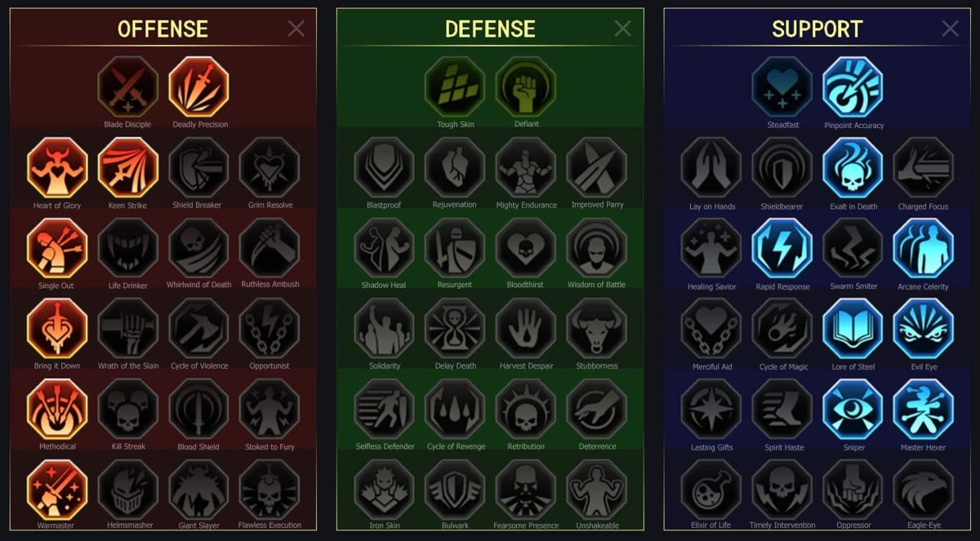This screenshot has height=541, width=980.
Task: Select the Stubborness bull icon
Action: (597, 328)
